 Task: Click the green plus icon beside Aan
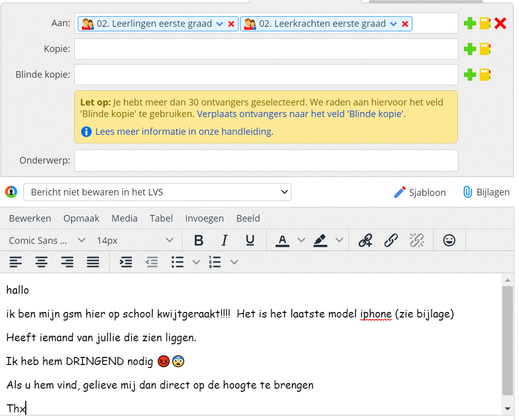click(470, 23)
